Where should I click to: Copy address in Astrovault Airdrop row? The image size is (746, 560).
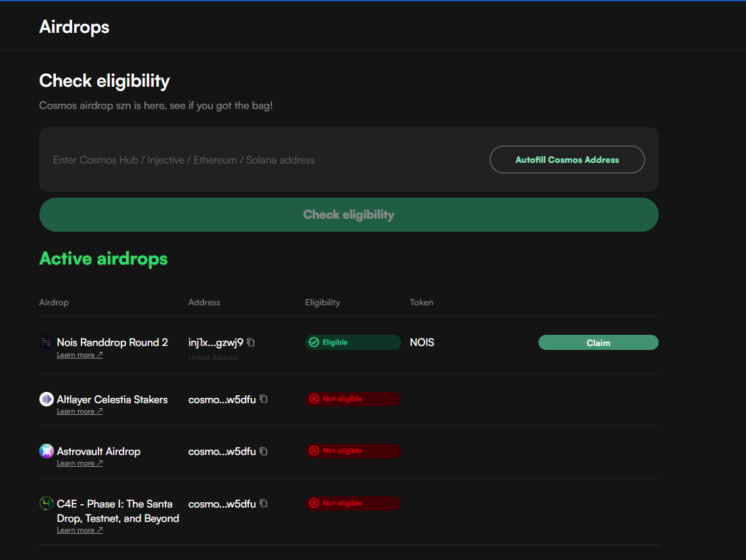[x=263, y=451]
